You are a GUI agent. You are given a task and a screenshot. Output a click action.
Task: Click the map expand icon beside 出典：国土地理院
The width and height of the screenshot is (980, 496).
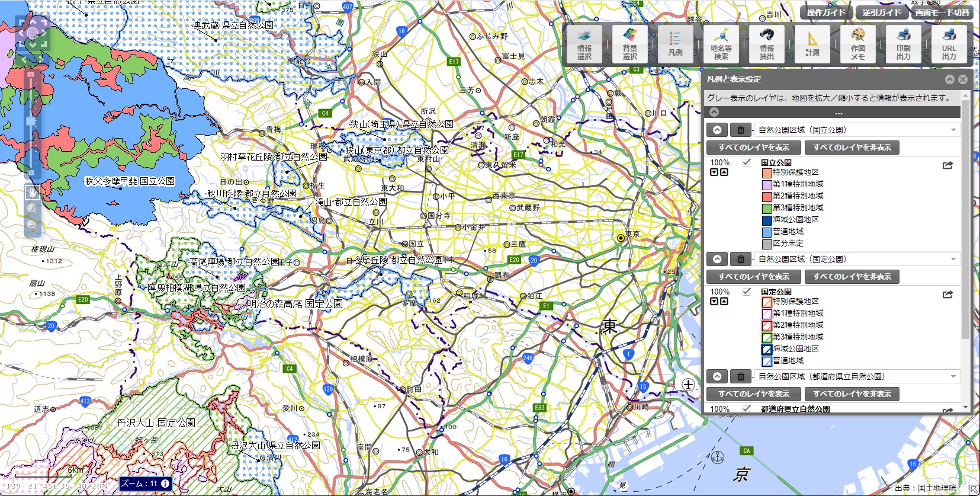click(973, 489)
